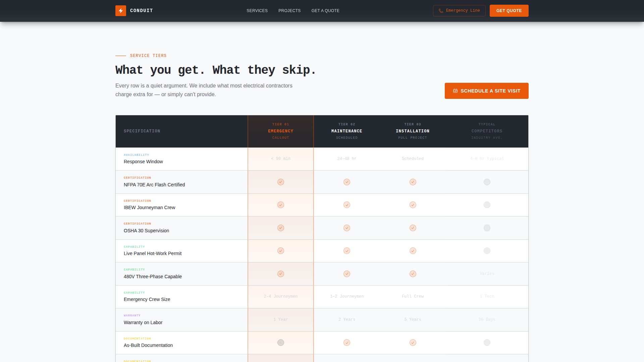
Task: Click Installation tier checkmark for As-Built Documentation
Action: pos(413,343)
